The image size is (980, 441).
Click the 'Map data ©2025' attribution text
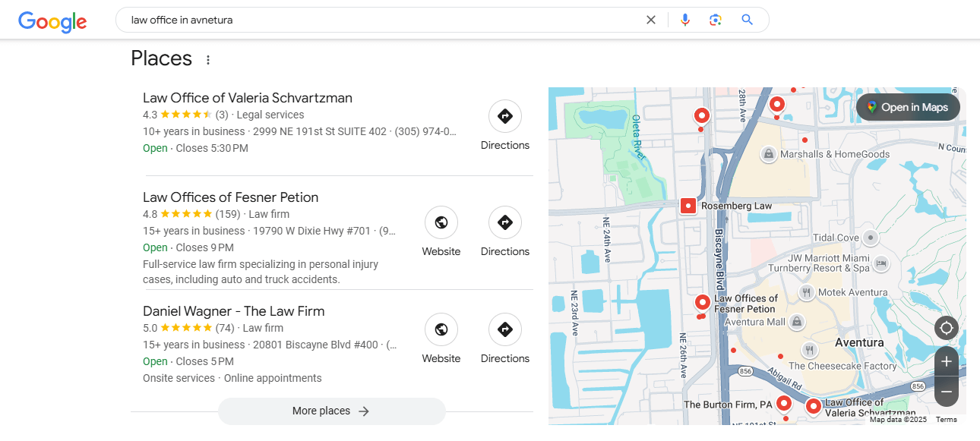[899, 420]
